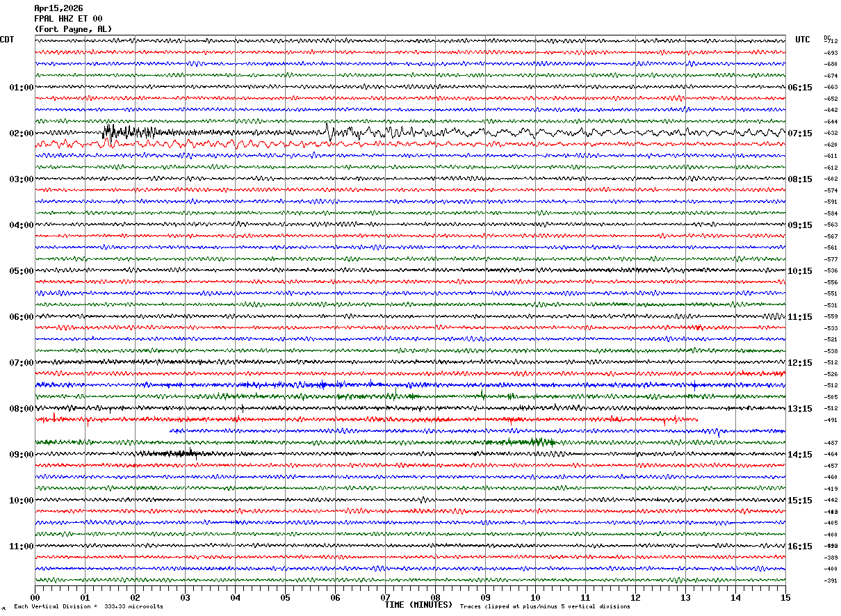Click the 12:15 UTC time label
Viewport: 841px width, 616px height.
click(800, 363)
